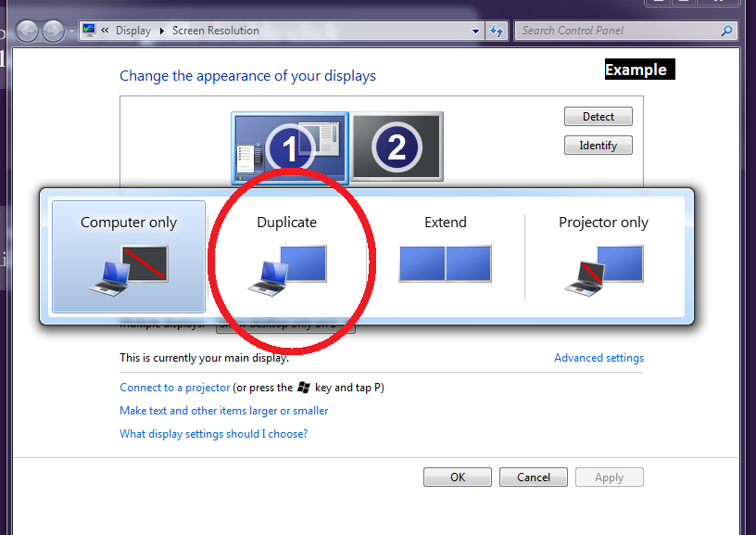
Task: Refresh the address bar location
Action: click(498, 31)
